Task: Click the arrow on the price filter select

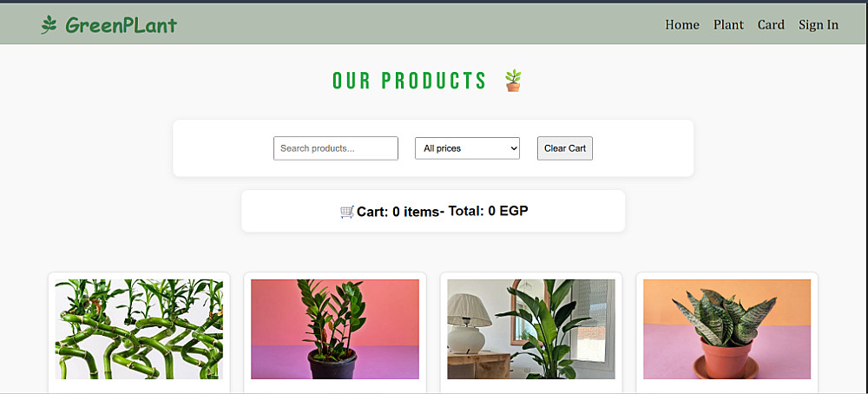Action: tap(513, 148)
